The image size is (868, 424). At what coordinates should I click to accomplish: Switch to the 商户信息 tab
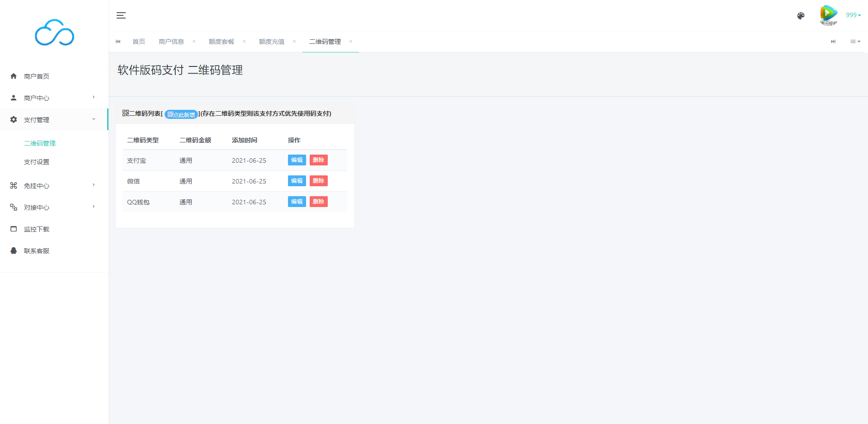[171, 42]
